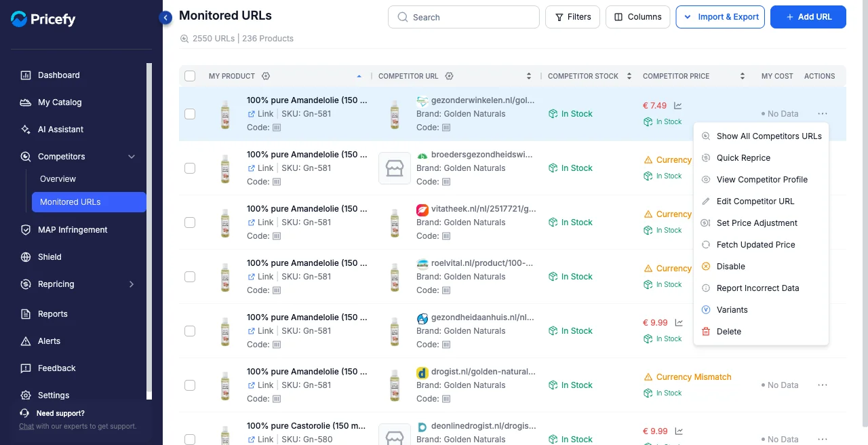Open the gezonderwinkelen.nl competitor URL
Image resolution: width=868 pixels, height=445 pixels.
tap(483, 100)
